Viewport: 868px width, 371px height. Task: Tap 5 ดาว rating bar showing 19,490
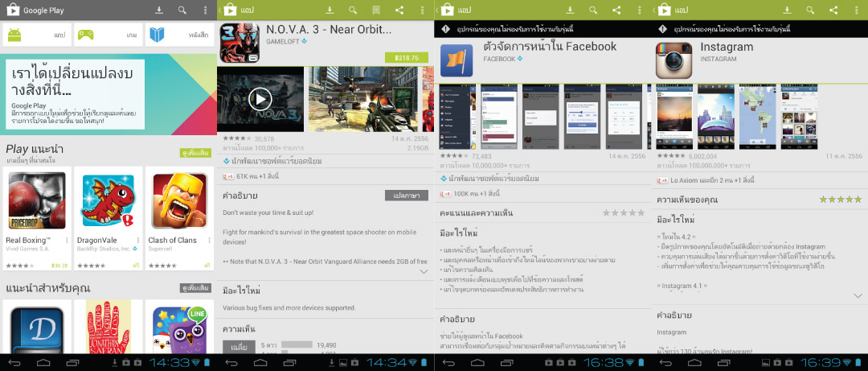pyautogui.click(x=298, y=345)
